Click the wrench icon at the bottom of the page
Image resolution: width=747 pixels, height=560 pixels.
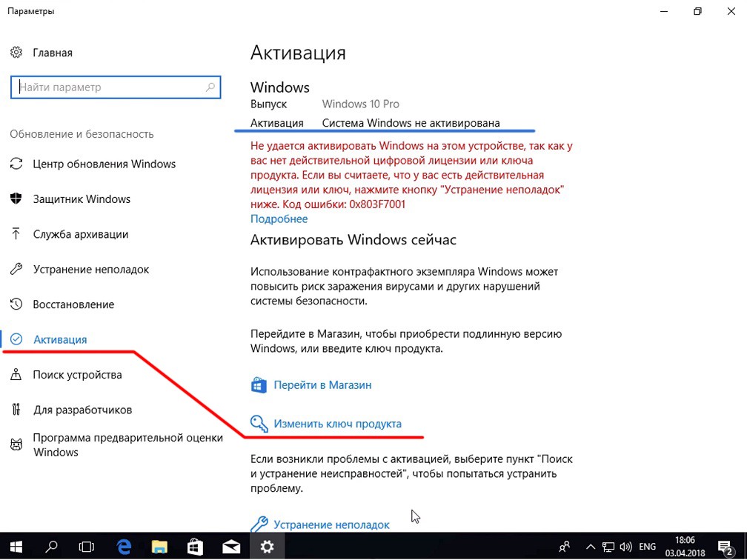259,523
